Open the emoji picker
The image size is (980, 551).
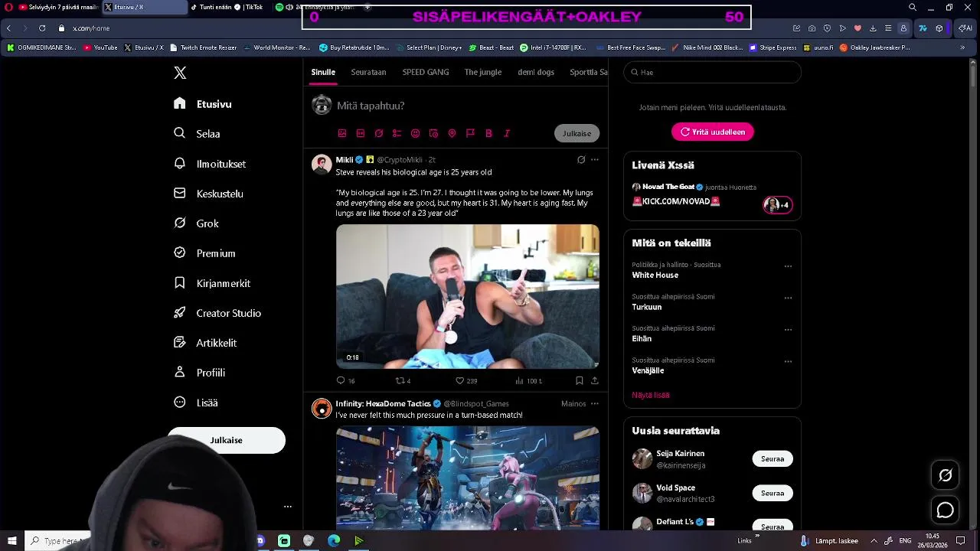pos(416,133)
